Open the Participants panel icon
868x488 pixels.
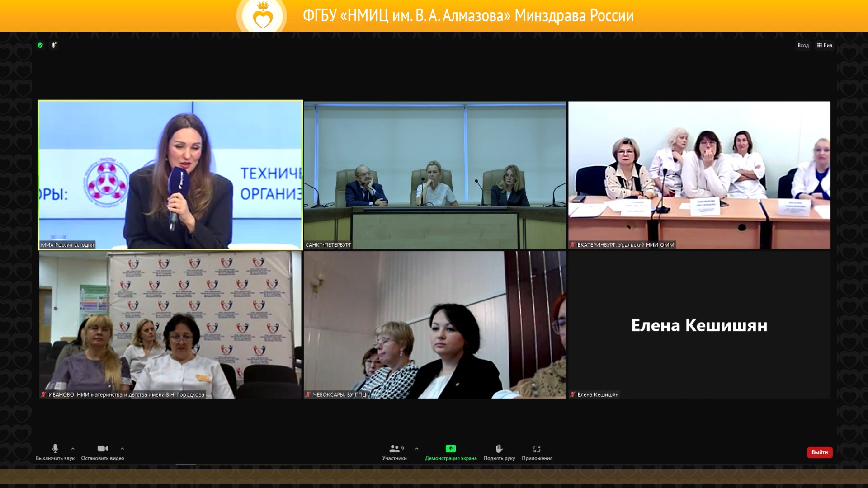tap(394, 449)
